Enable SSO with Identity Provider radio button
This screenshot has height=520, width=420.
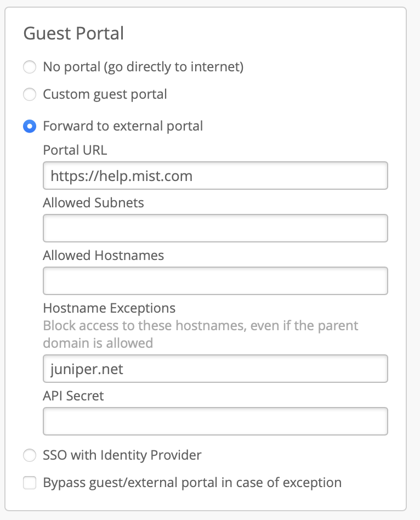pos(29,455)
